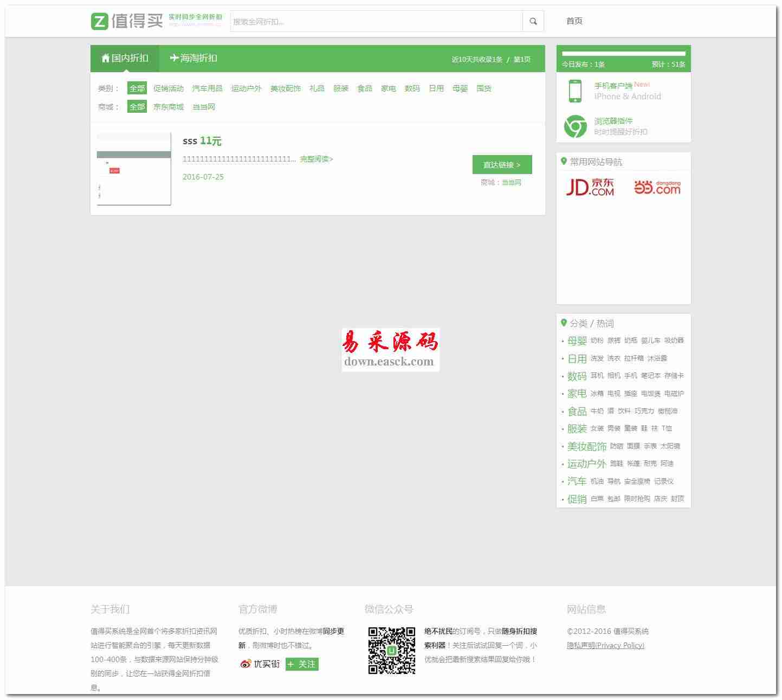Image resolution: width=782 pixels, height=700 pixels.
Task: Choose 母婴 in the 类别 filter row
Action: coord(460,88)
